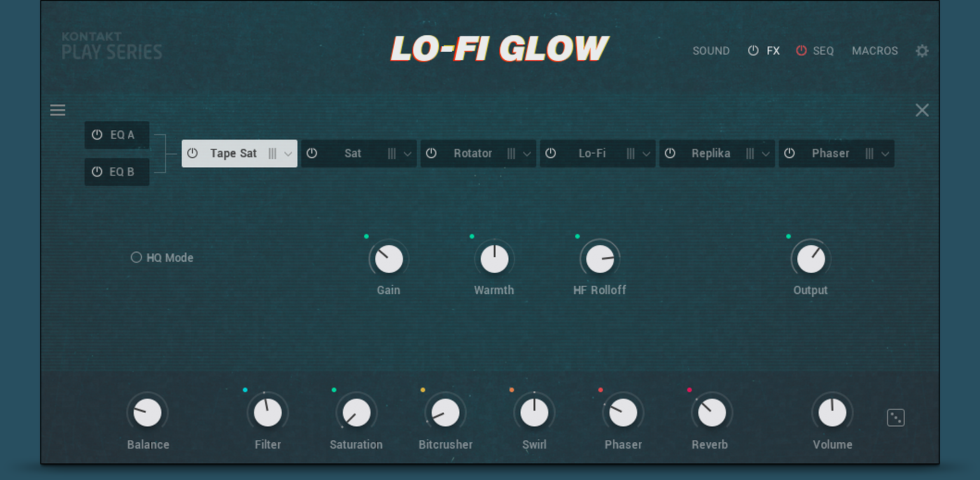The height and width of the screenshot is (480, 980).
Task: Click the Volume knob
Action: [x=832, y=413]
